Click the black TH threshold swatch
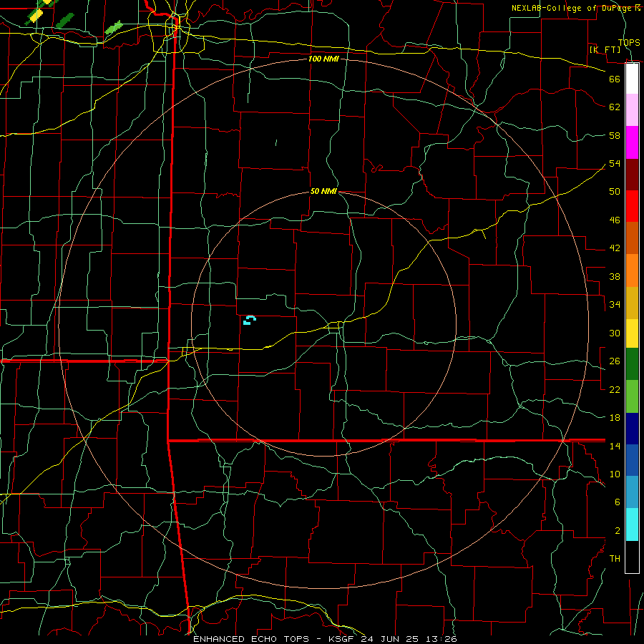This screenshot has height=644, width=644. pos(632,557)
